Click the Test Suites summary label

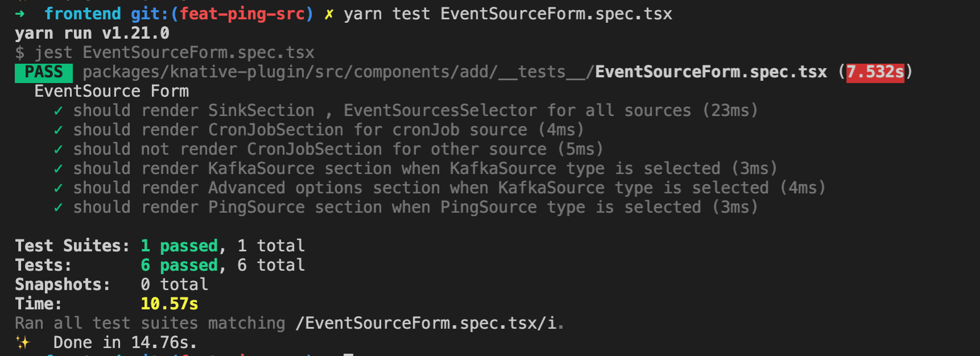[x=72, y=246]
